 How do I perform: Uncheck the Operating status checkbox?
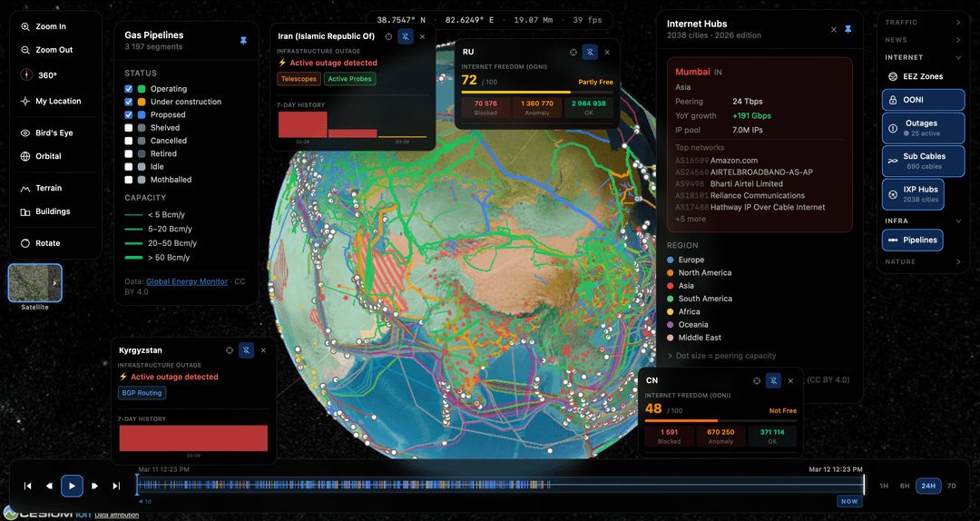(x=129, y=89)
